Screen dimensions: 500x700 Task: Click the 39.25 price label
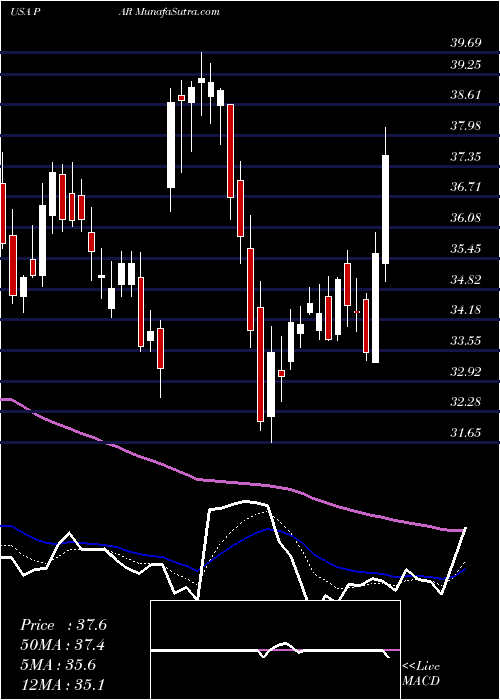[x=466, y=65]
